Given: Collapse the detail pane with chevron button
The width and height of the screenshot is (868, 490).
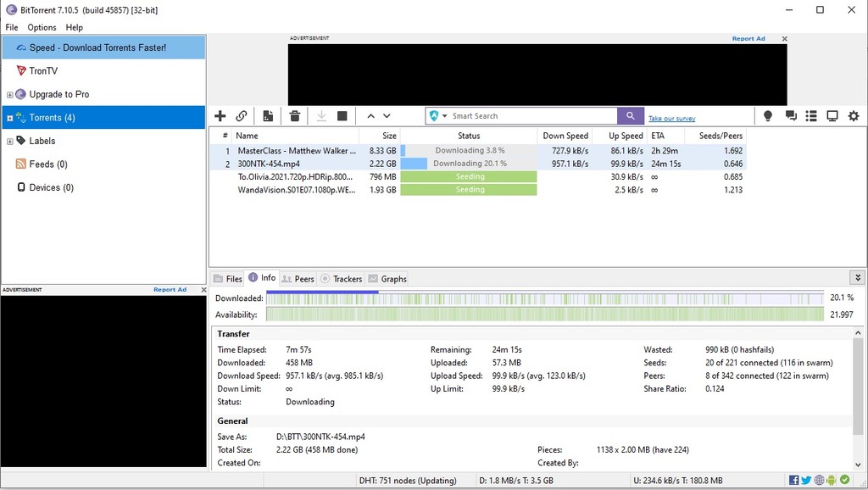Looking at the screenshot, I should [858, 277].
